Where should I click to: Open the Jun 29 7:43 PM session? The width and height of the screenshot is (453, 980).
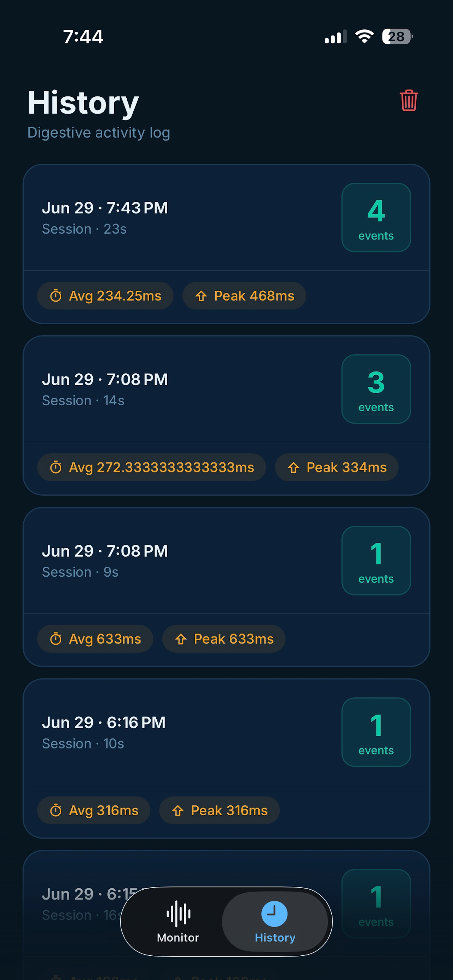[226, 244]
